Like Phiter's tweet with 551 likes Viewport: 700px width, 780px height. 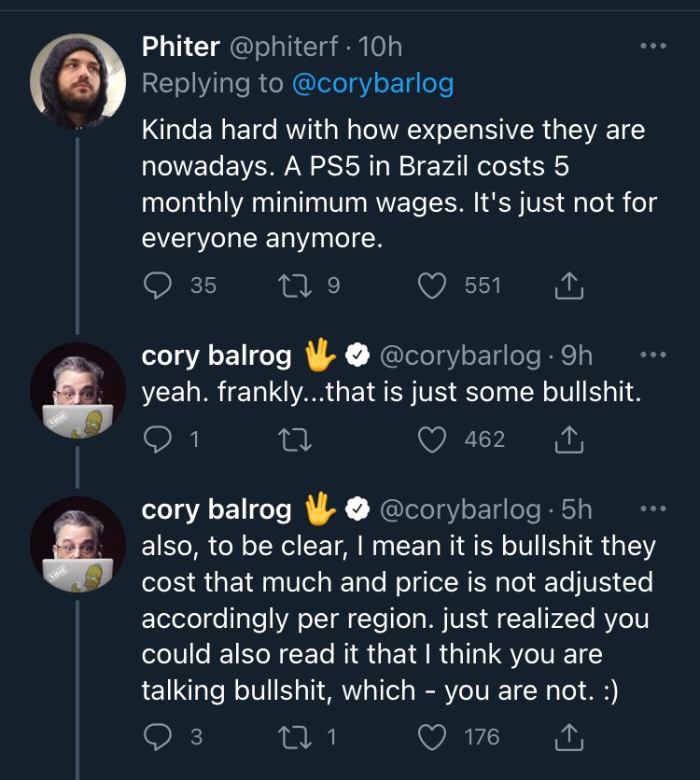click(432, 286)
